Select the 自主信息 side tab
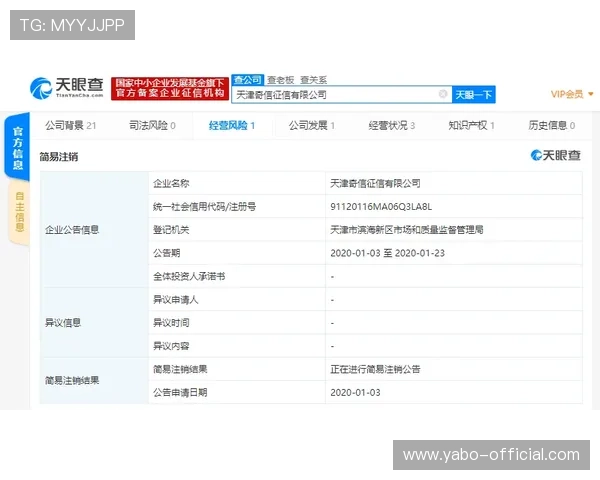 pyautogui.click(x=19, y=212)
